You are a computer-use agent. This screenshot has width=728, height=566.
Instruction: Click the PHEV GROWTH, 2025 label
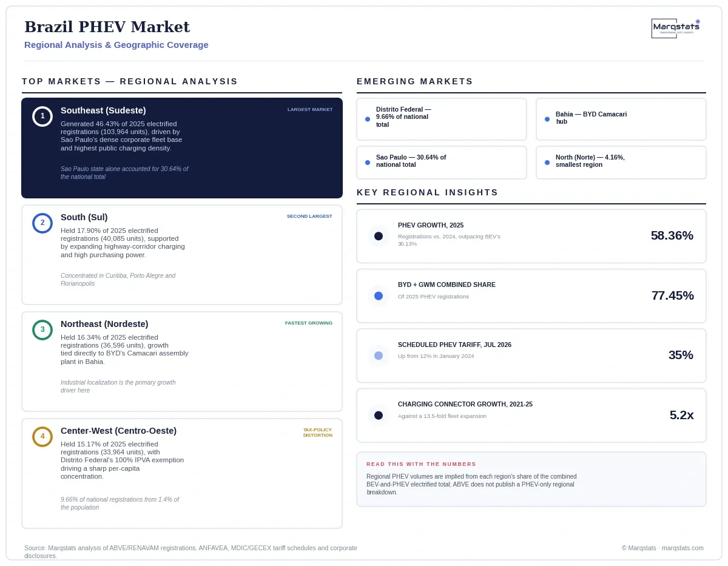pos(431,225)
